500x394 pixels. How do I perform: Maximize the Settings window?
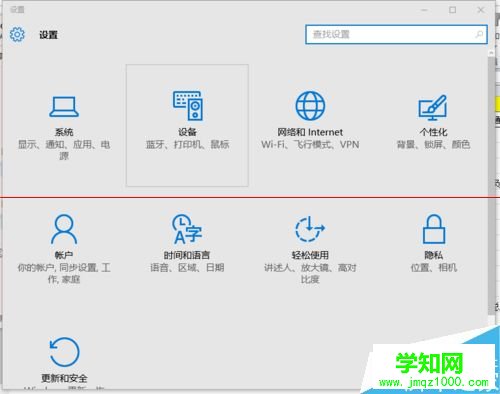(452, 10)
